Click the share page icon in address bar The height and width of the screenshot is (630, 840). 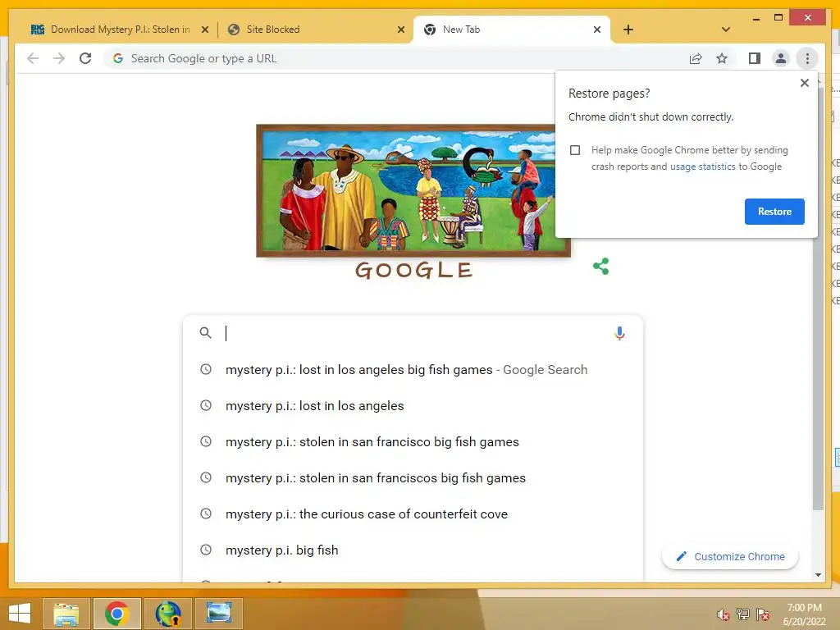(x=696, y=58)
